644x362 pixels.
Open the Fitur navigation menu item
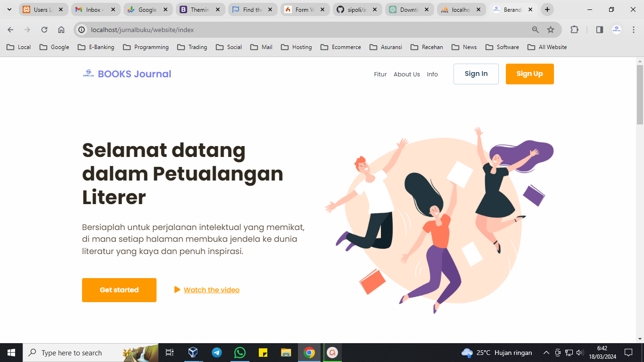coord(380,74)
